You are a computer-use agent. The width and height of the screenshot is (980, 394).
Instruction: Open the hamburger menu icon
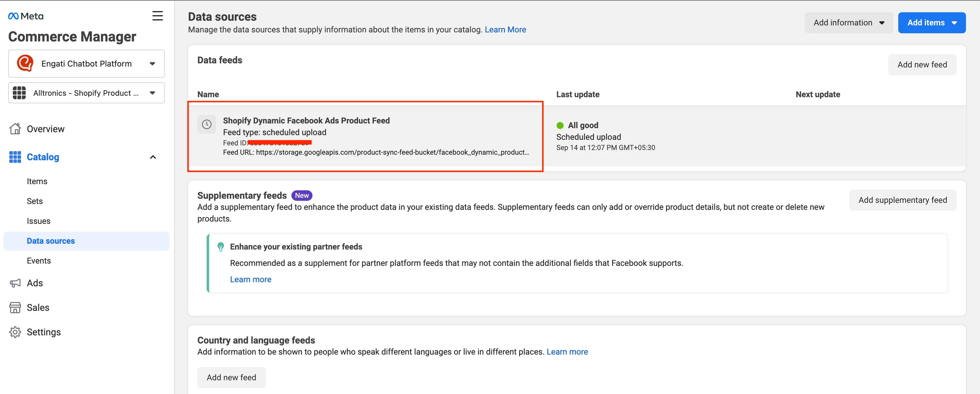157,16
